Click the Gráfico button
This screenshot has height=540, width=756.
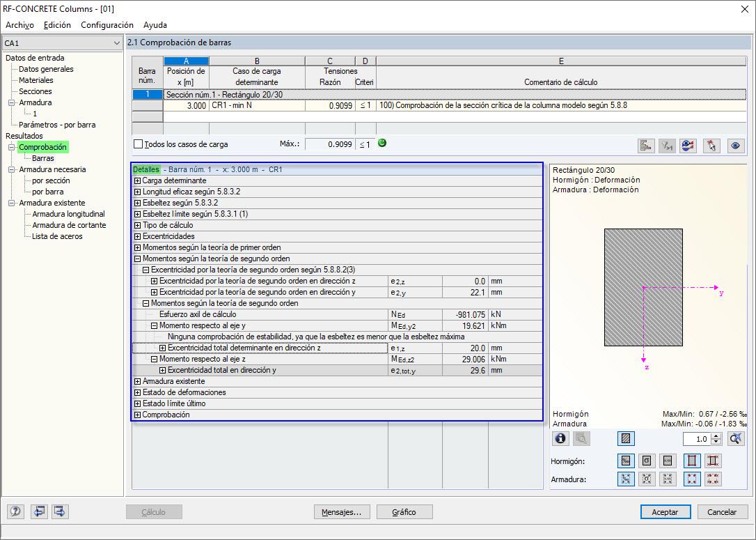[404, 512]
